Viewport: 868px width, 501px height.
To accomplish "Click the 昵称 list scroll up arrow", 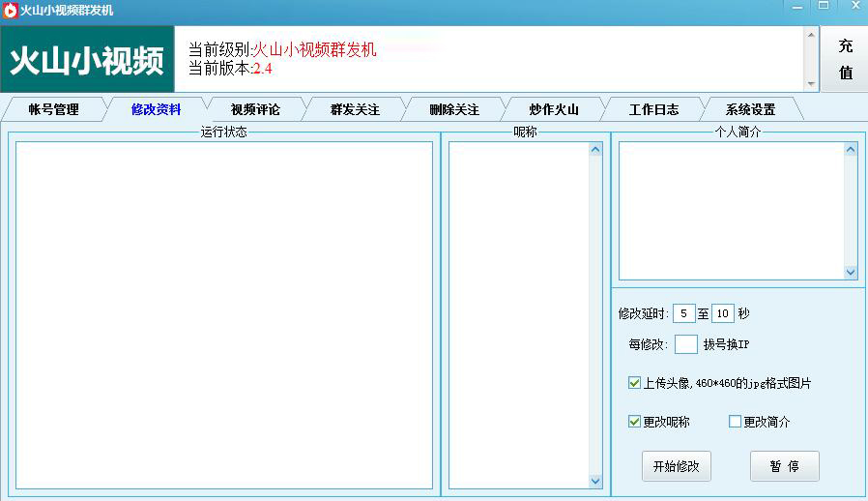I will (595, 150).
